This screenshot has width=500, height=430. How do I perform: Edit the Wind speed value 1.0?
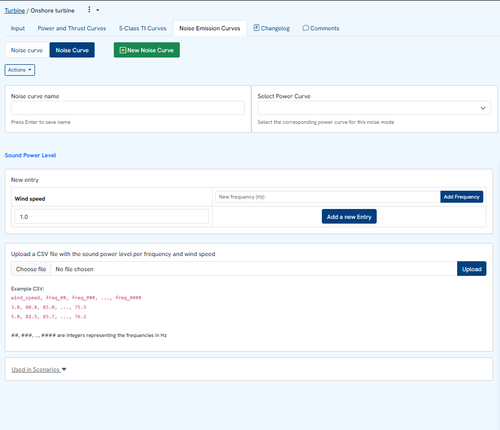tap(112, 217)
